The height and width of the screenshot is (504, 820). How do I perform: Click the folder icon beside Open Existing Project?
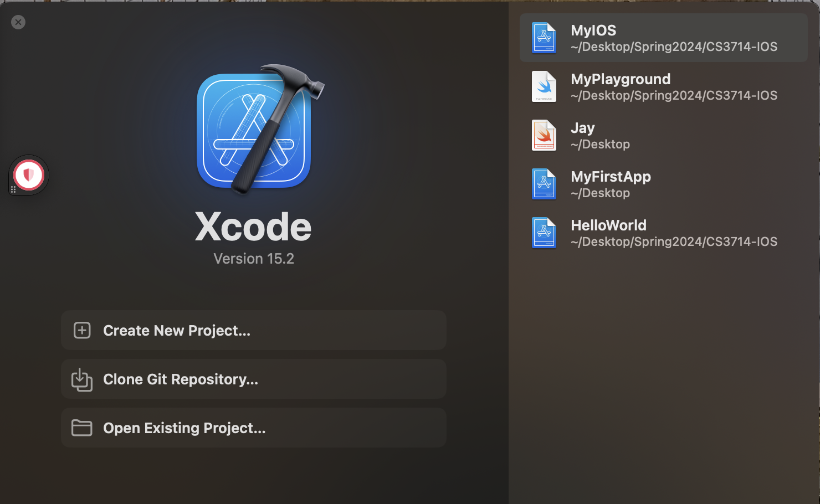82,428
